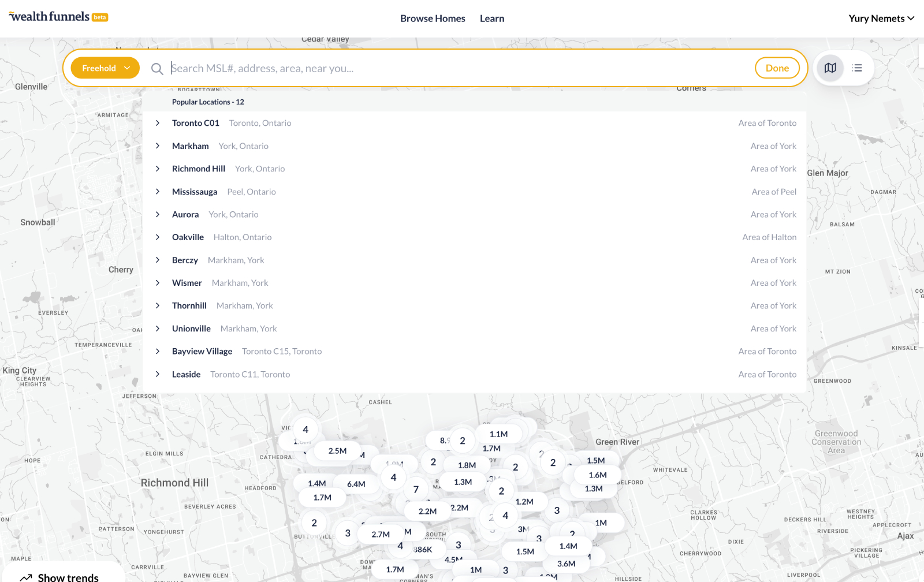Click the 2.2M price marker left one
Image resolution: width=924 pixels, height=582 pixels.
tap(427, 512)
